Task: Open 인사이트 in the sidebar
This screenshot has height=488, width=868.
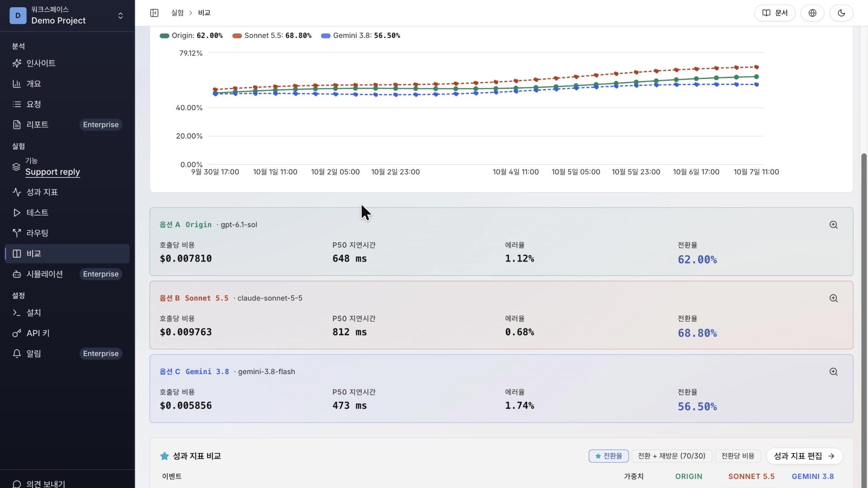Action: point(67,63)
